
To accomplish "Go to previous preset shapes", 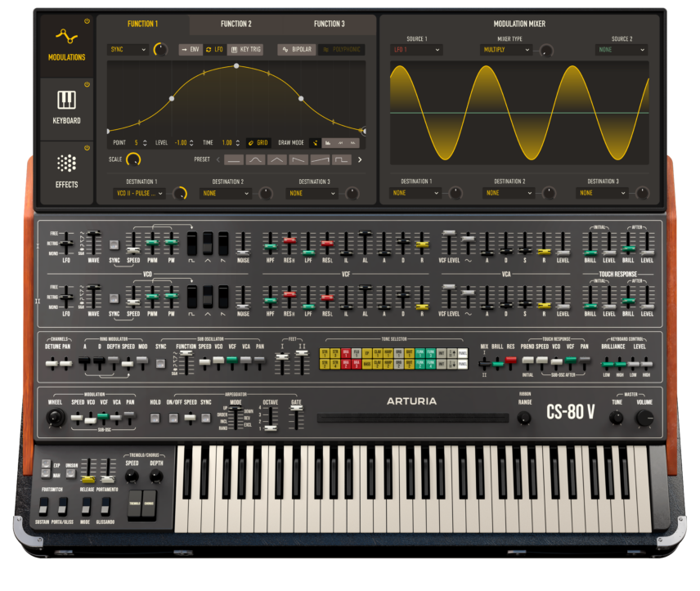I will [x=218, y=159].
